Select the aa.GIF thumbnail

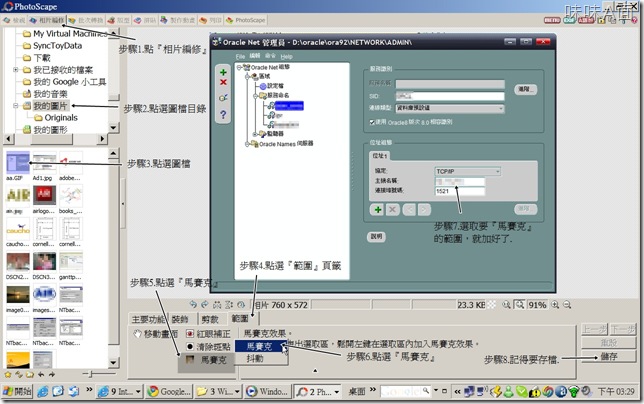click(18, 163)
